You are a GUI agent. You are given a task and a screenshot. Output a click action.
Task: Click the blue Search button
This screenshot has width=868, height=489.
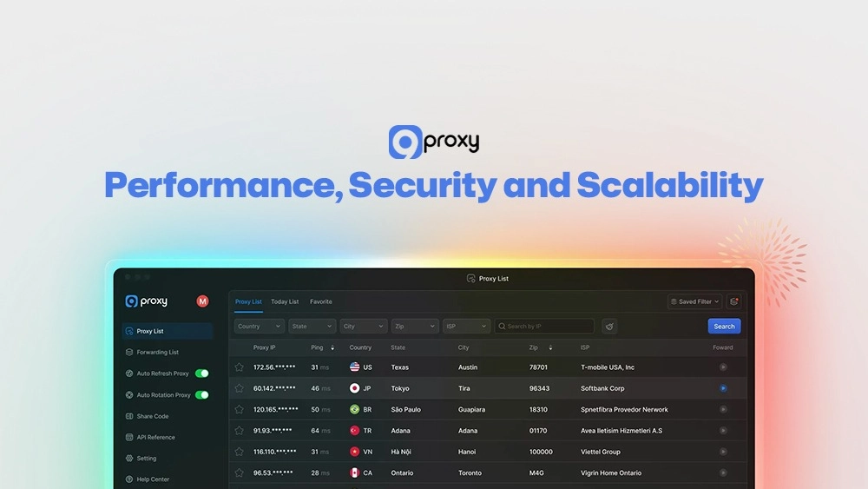(724, 327)
